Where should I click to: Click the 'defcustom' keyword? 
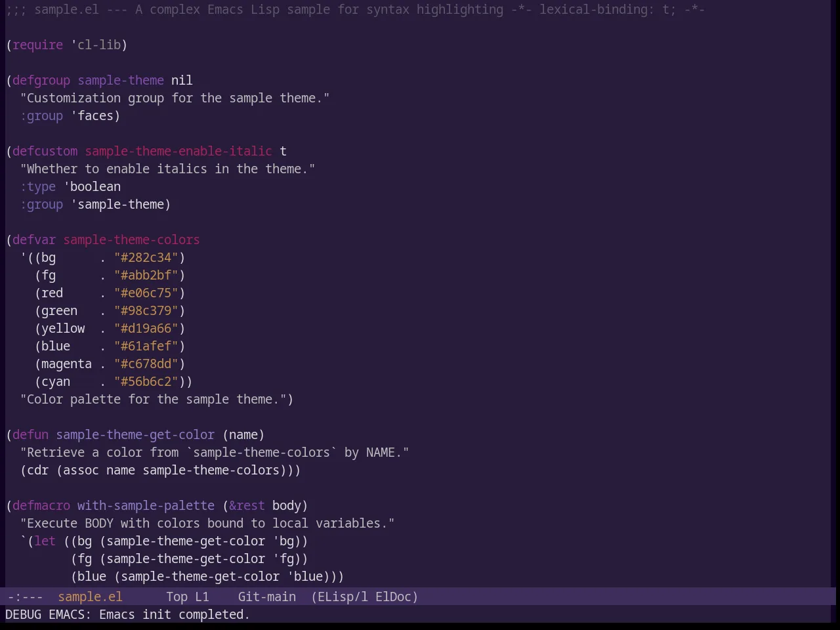(45, 151)
